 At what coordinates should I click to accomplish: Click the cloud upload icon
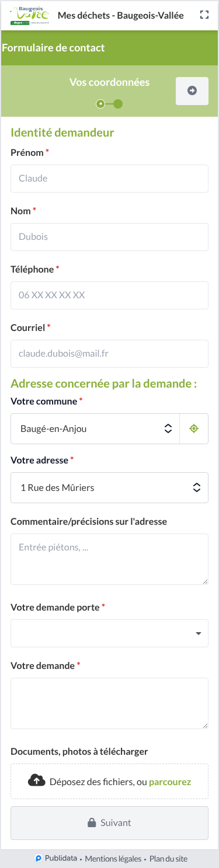tap(36, 780)
